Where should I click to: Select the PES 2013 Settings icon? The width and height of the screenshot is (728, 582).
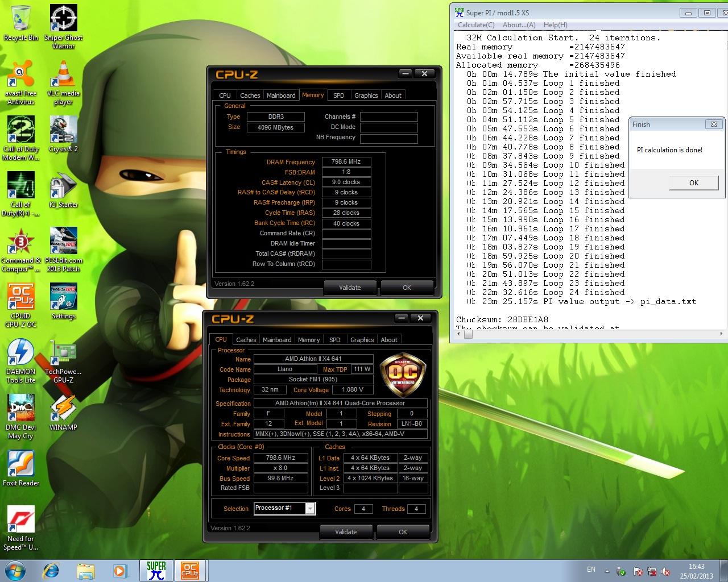(x=63, y=302)
